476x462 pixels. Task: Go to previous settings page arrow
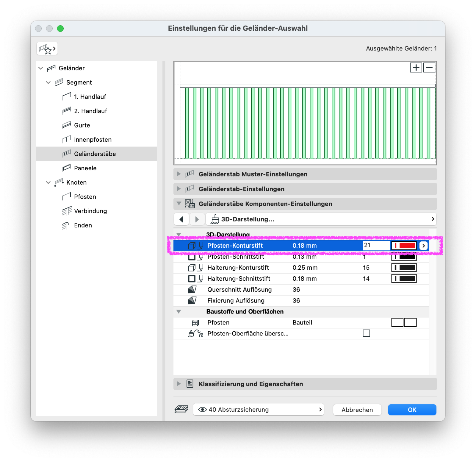tap(181, 219)
